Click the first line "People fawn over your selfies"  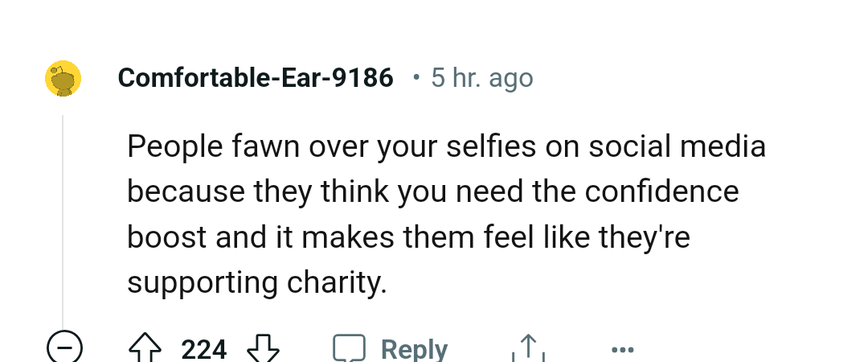pos(446,147)
